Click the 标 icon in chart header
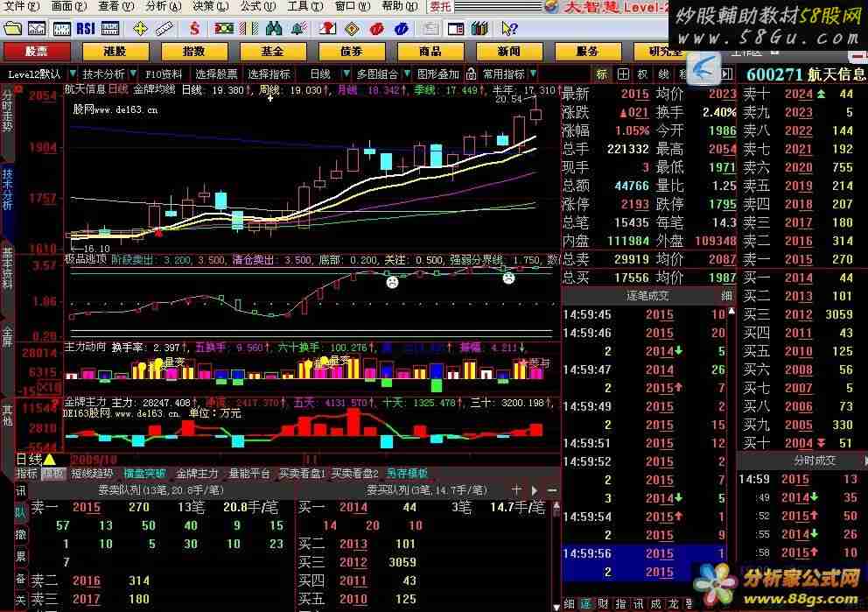 (602, 74)
